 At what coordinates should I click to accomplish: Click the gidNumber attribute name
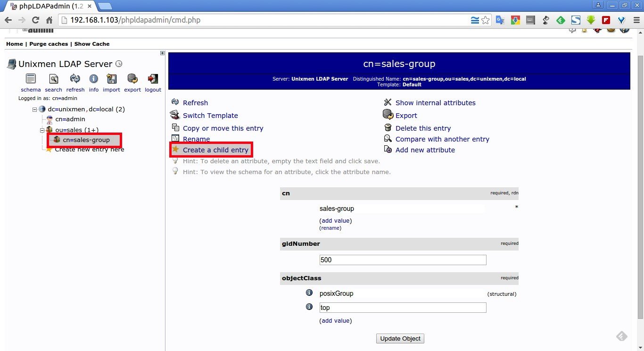pyautogui.click(x=301, y=244)
